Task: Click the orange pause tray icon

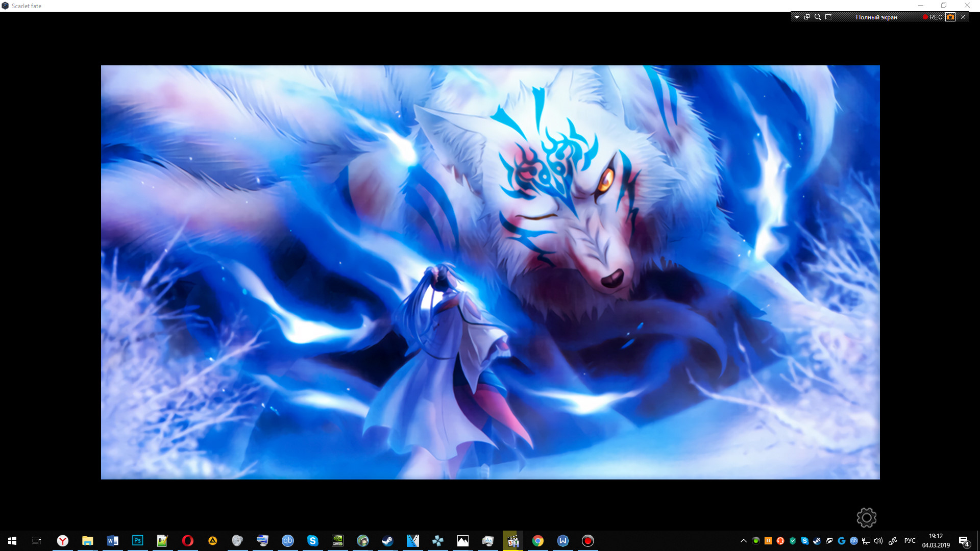Action: tap(768, 541)
